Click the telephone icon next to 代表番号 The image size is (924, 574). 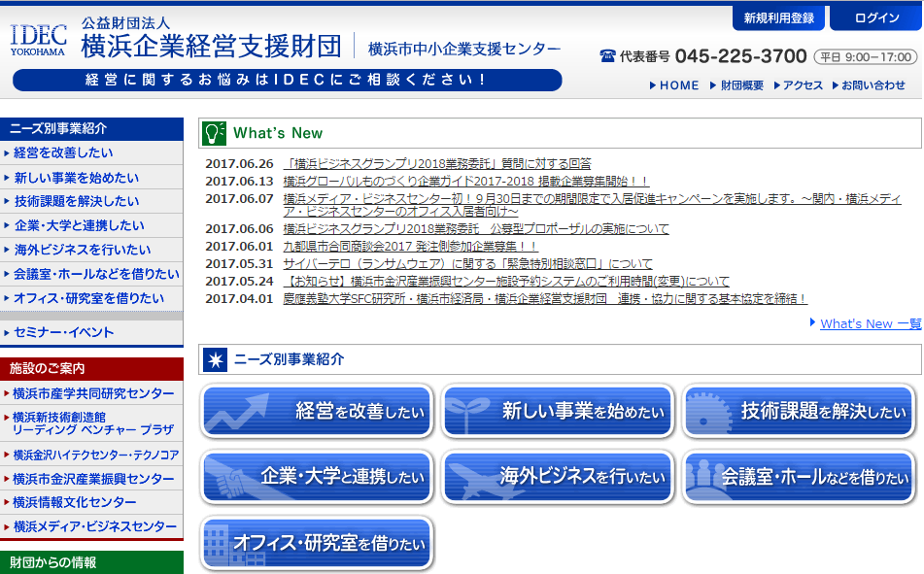607,56
